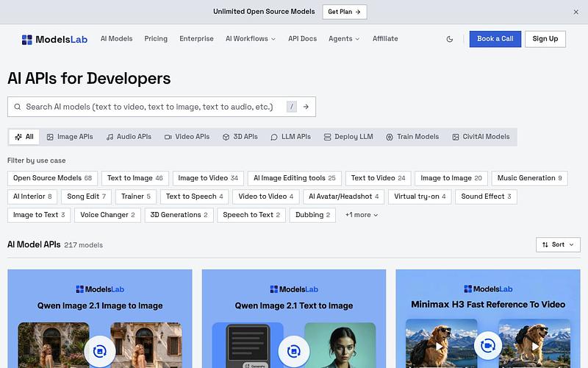Open the Qwen Image 2.1 Text to Image card title
Viewport: 588px width, 368px height.
click(x=294, y=305)
